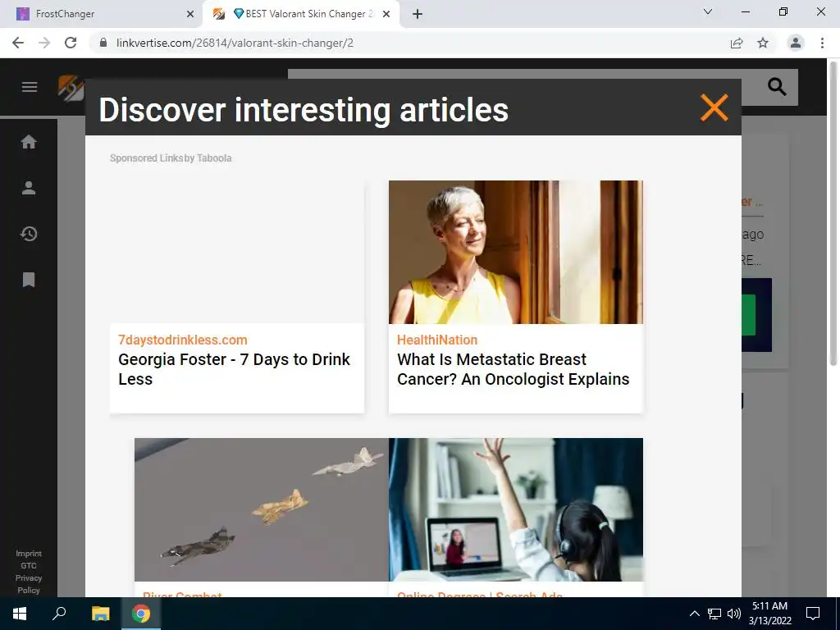Open the user profile sidebar icon
Viewport: 840px width, 630px height.
pos(29,188)
